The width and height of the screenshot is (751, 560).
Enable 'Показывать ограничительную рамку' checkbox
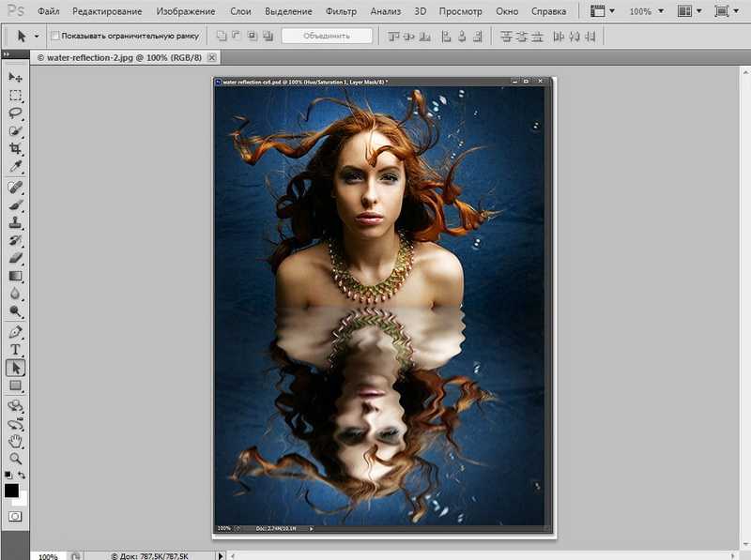(x=55, y=36)
